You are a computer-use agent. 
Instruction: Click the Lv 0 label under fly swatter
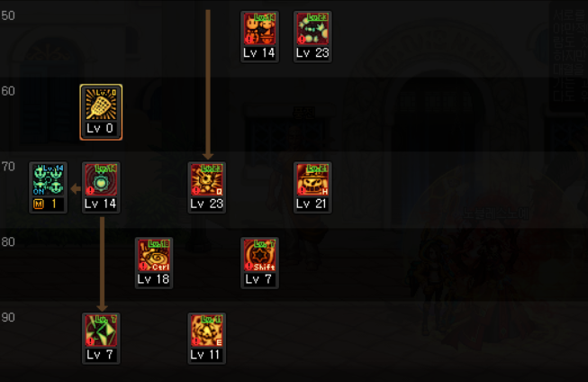coord(100,128)
